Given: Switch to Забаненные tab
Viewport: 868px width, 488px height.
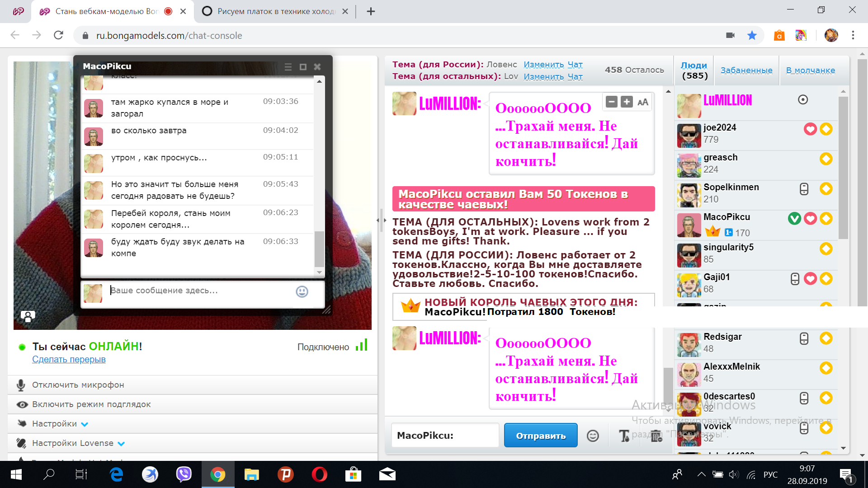Looking at the screenshot, I should (x=746, y=70).
